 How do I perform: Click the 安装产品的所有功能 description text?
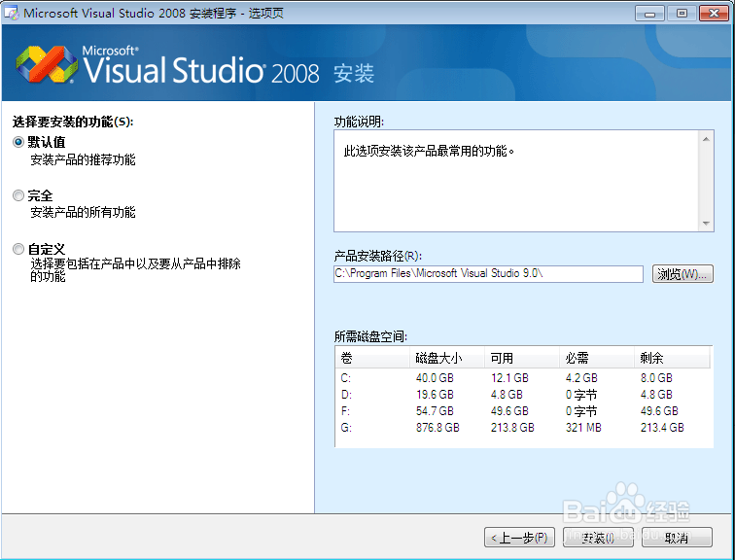tap(83, 212)
